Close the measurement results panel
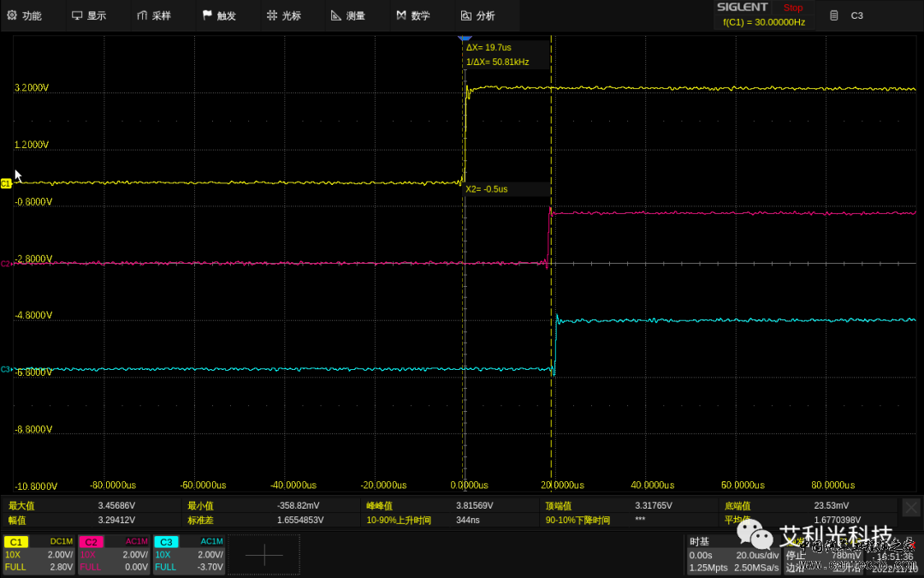924x578 pixels. tap(911, 507)
